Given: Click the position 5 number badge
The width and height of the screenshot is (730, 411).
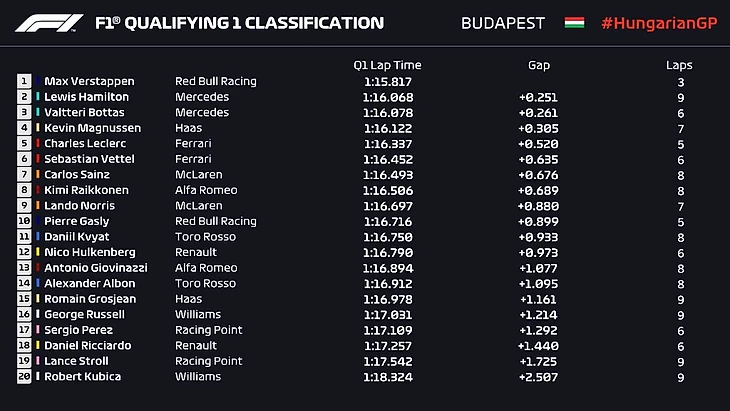Looking at the screenshot, I should pyautogui.click(x=24, y=143).
